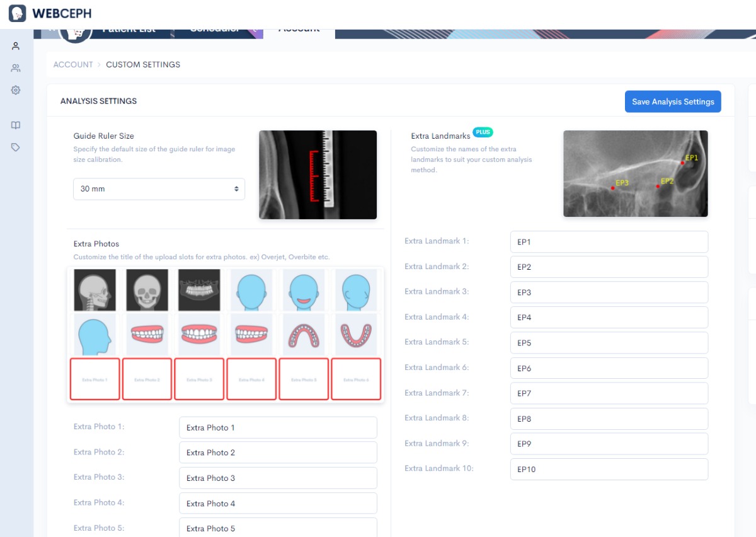Click the lower dental arch thumbnail
This screenshot has width=756, height=537.
point(356,335)
